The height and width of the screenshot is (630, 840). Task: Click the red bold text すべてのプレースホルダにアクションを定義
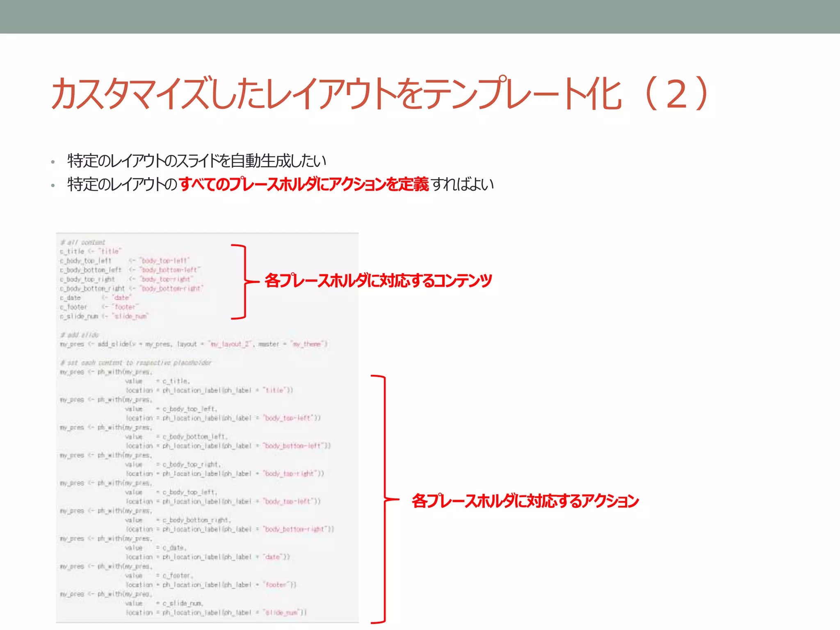pos(304,184)
